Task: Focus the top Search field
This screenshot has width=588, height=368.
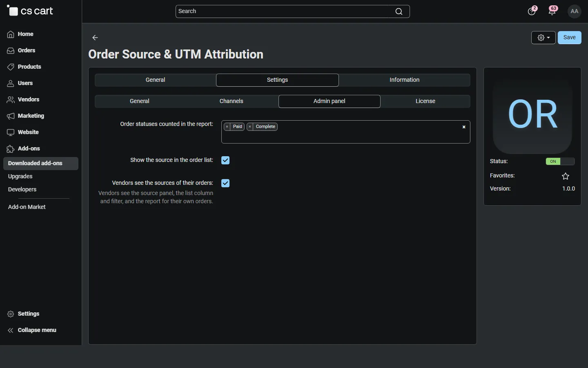Action: pos(293,11)
